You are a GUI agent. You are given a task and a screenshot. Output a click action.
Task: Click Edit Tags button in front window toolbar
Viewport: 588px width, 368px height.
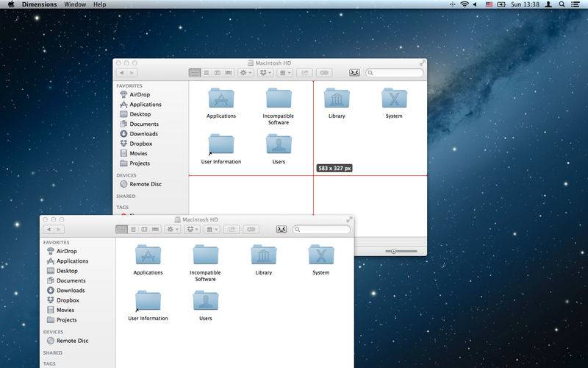[x=251, y=230]
